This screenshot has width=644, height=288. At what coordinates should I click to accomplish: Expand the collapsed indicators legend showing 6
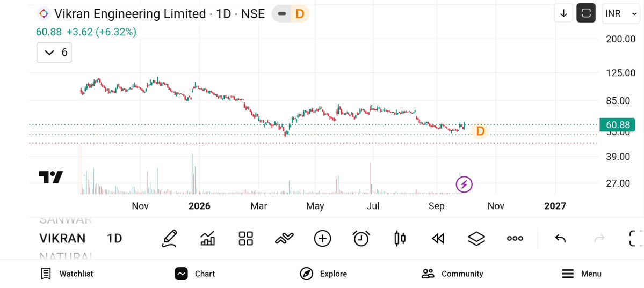[54, 53]
